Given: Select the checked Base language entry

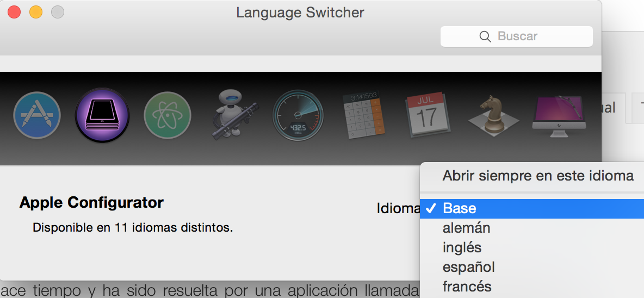Looking at the screenshot, I should pyautogui.click(x=532, y=208).
